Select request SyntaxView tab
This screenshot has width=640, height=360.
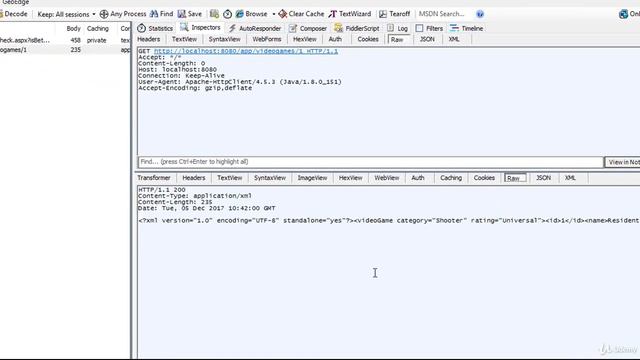pyautogui.click(x=224, y=39)
